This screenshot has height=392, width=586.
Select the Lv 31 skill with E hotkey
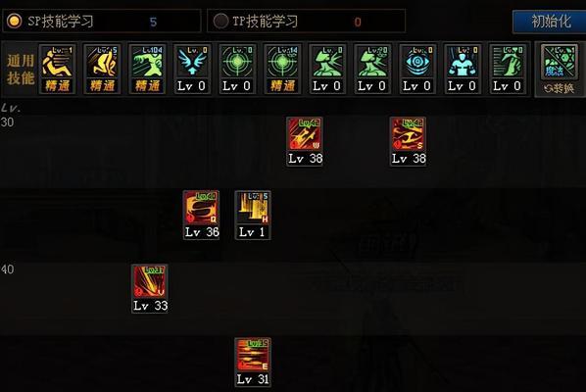point(253,362)
